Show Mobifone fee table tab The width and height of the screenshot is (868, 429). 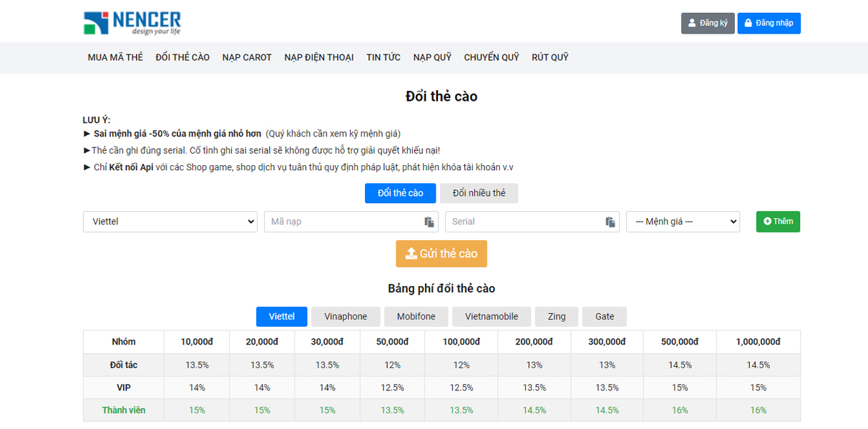416,317
